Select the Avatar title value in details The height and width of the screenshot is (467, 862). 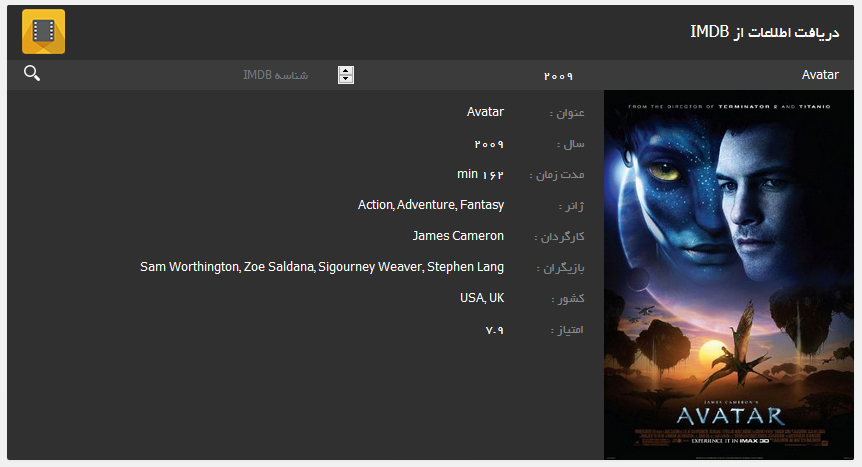(485, 112)
